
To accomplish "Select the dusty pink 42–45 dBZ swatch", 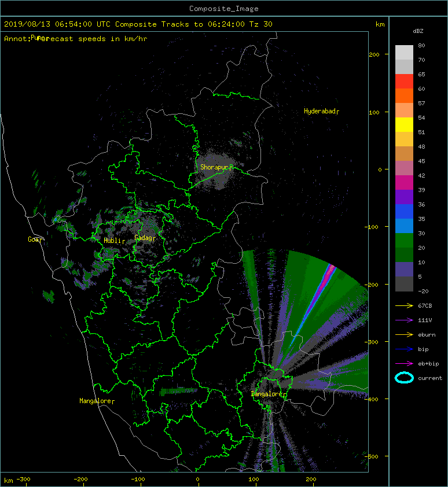I will pos(404,168).
